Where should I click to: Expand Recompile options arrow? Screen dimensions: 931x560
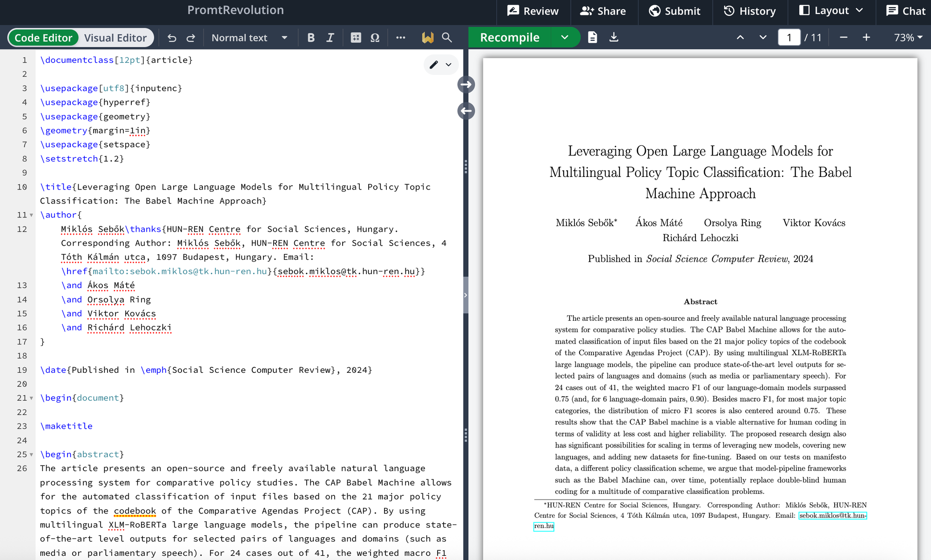click(x=565, y=37)
